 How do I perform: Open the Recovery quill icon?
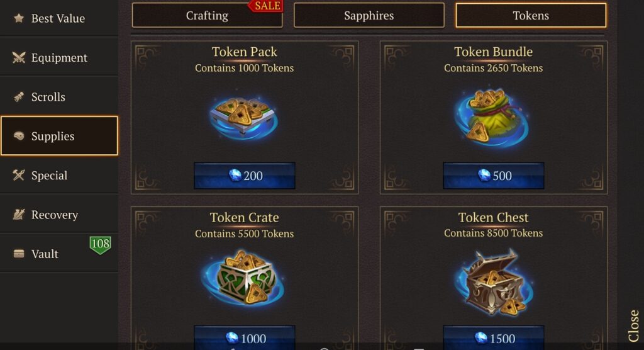(18, 214)
